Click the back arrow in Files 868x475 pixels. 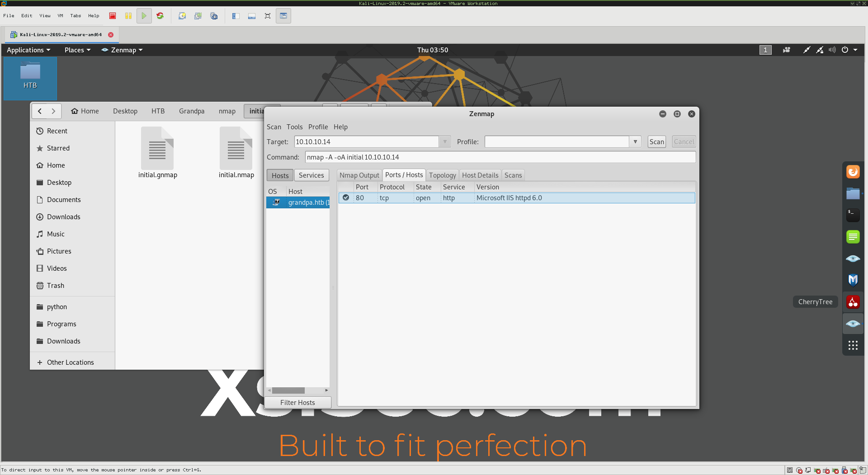coord(40,111)
